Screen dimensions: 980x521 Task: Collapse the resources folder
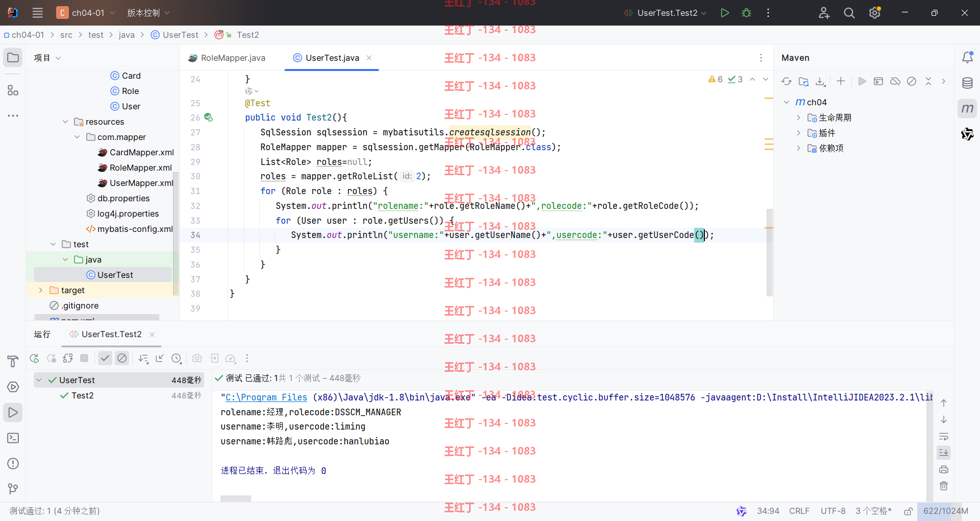coord(65,122)
